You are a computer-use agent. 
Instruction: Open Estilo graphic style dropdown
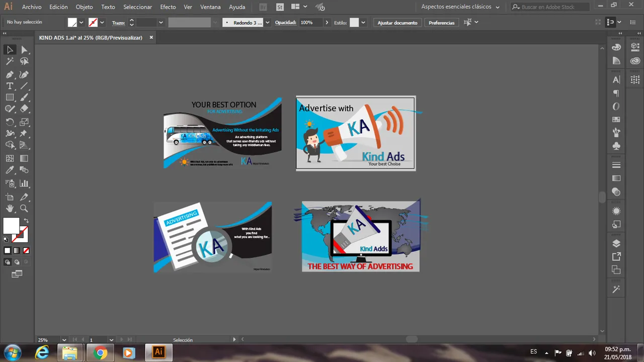point(363,23)
